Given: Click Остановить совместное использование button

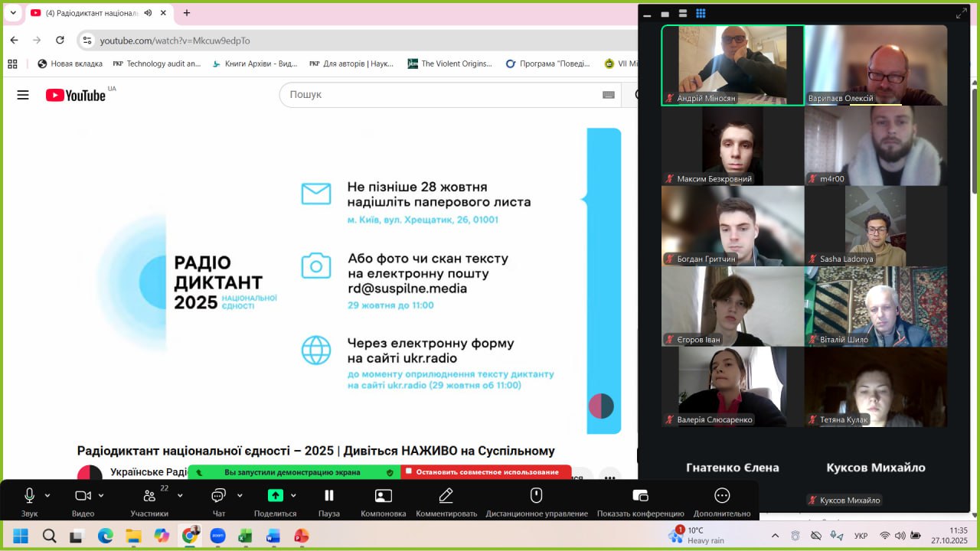Looking at the screenshot, I should coord(486,472).
